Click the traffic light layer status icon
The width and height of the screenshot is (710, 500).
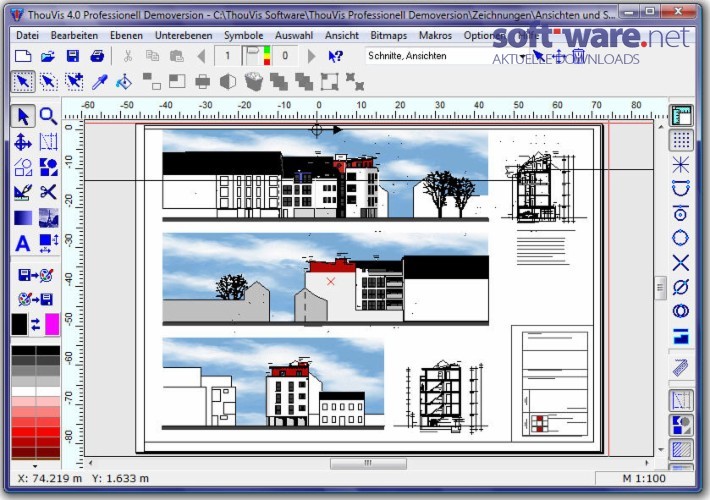click(267, 56)
